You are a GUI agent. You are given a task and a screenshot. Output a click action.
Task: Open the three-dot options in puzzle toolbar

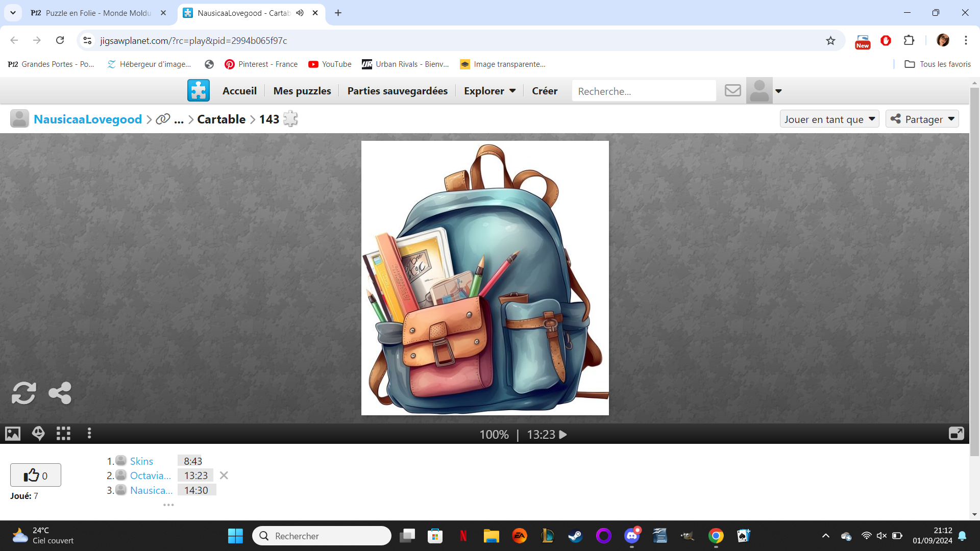89,434
